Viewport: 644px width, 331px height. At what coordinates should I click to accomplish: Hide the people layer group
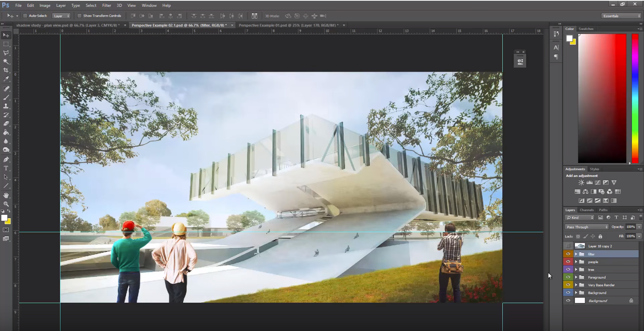pos(568,262)
